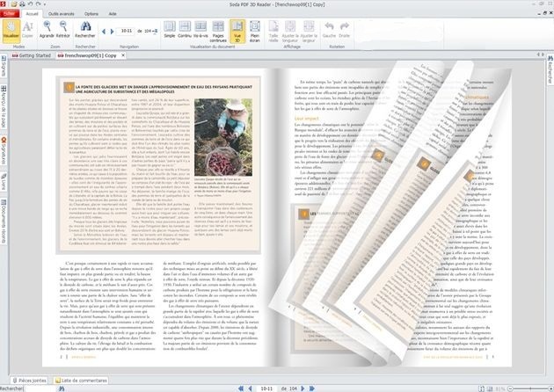
Task: Jump to first page in status bar
Action: pyautogui.click(x=241, y=388)
